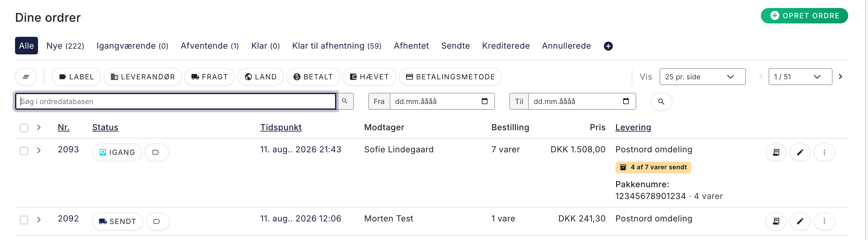The image size is (868, 240).
Task: Click search icon next to order database field
Action: tap(345, 101)
